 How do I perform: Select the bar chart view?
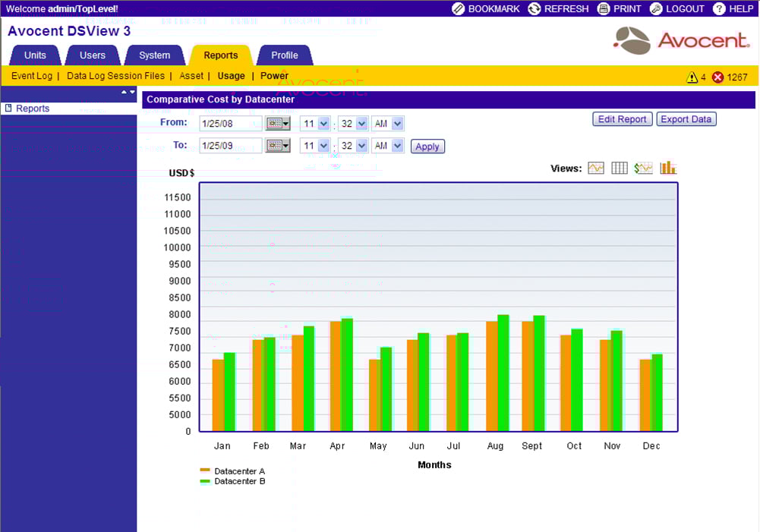click(668, 168)
